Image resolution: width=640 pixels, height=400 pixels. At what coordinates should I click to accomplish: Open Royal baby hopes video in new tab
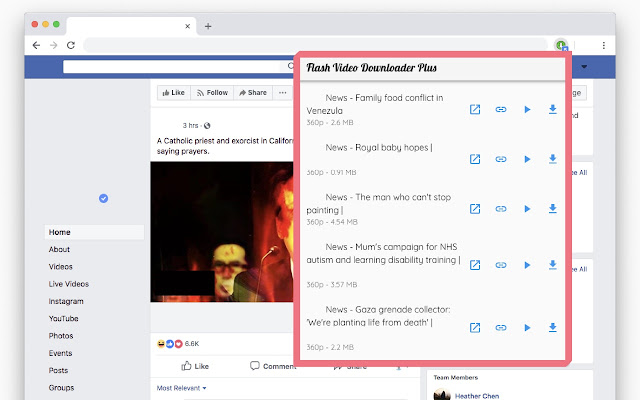[x=475, y=159]
